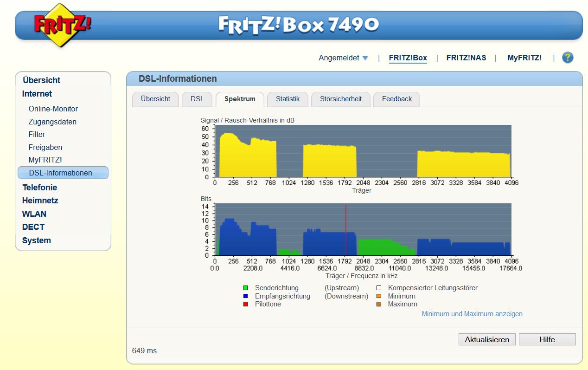Select Internet in the sidebar menu
The width and height of the screenshot is (588, 370).
[x=37, y=94]
